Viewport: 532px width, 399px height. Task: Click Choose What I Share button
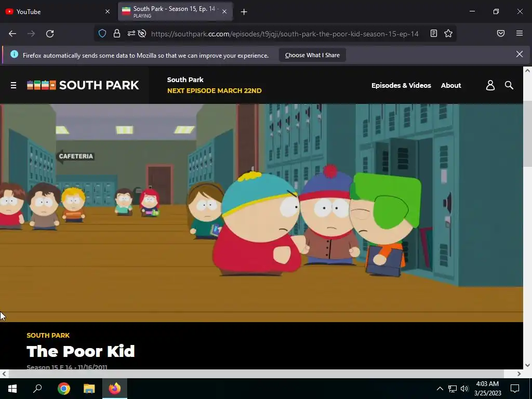pos(312,55)
